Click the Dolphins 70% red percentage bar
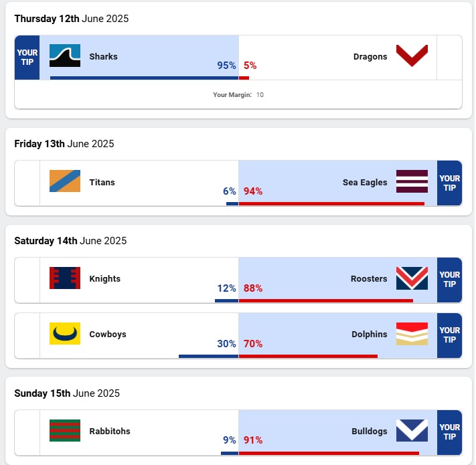This screenshot has width=476, height=465. (x=308, y=356)
